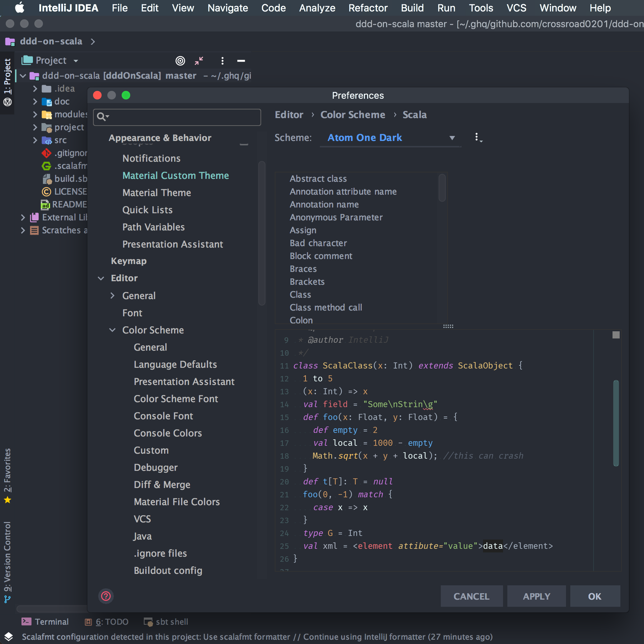Open the Refactor menu
This screenshot has height=644, width=644.
pyautogui.click(x=368, y=8)
